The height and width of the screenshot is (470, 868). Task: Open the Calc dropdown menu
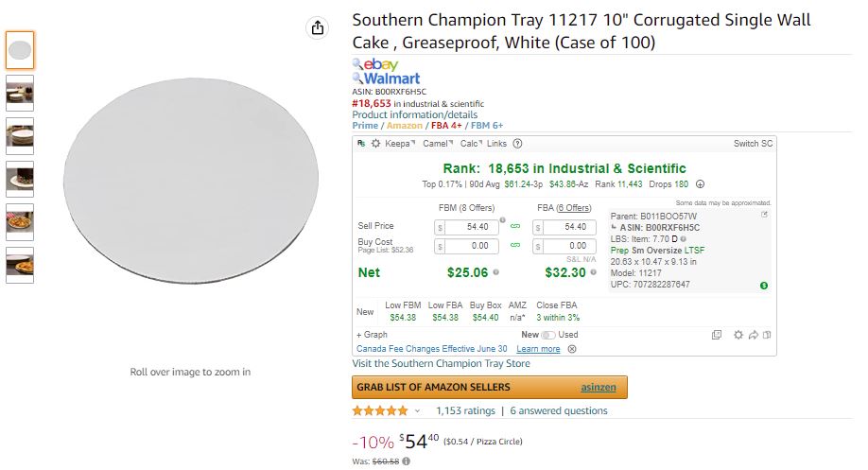coord(471,144)
